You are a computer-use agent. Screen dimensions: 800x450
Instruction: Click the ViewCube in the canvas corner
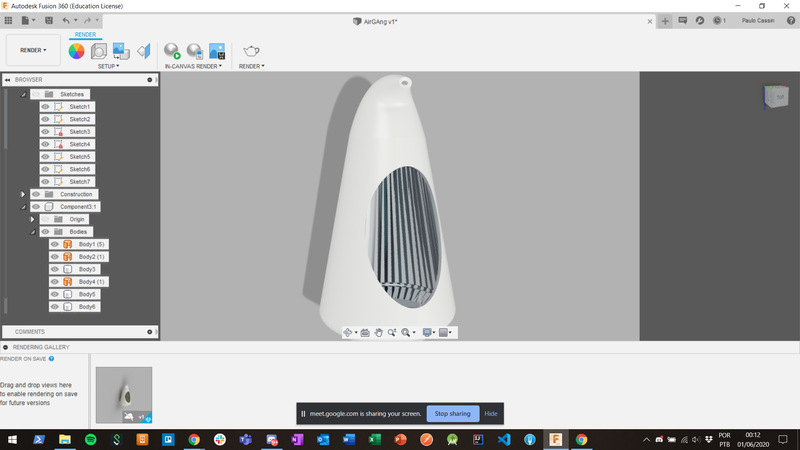(775, 97)
